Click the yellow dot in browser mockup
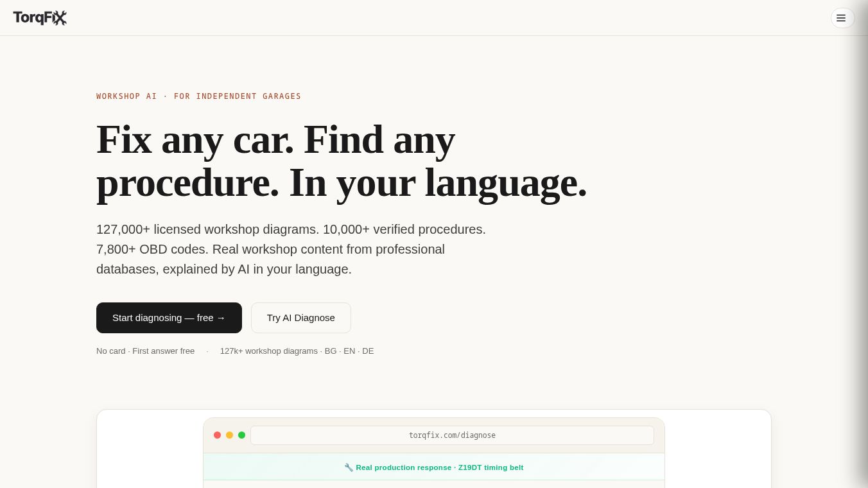 tap(229, 435)
